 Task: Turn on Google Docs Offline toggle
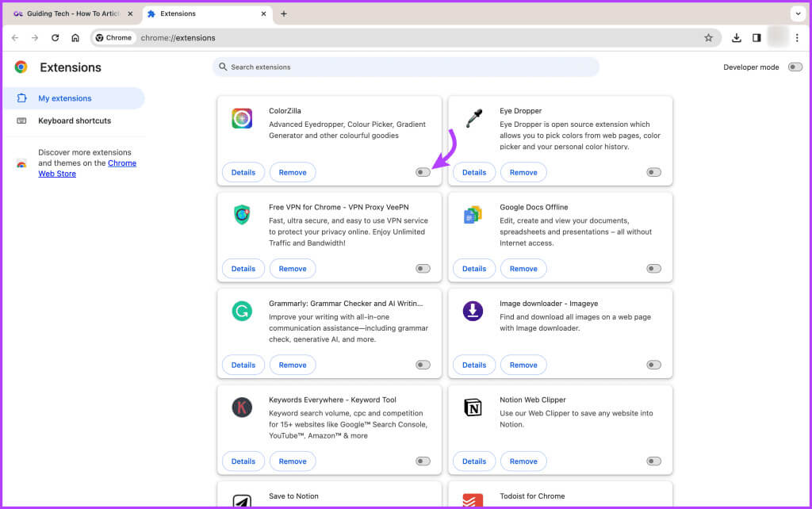tap(654, 269)
